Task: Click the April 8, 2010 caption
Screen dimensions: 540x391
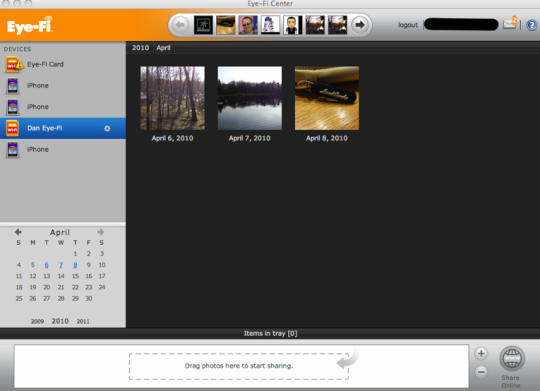Action: 327,138
